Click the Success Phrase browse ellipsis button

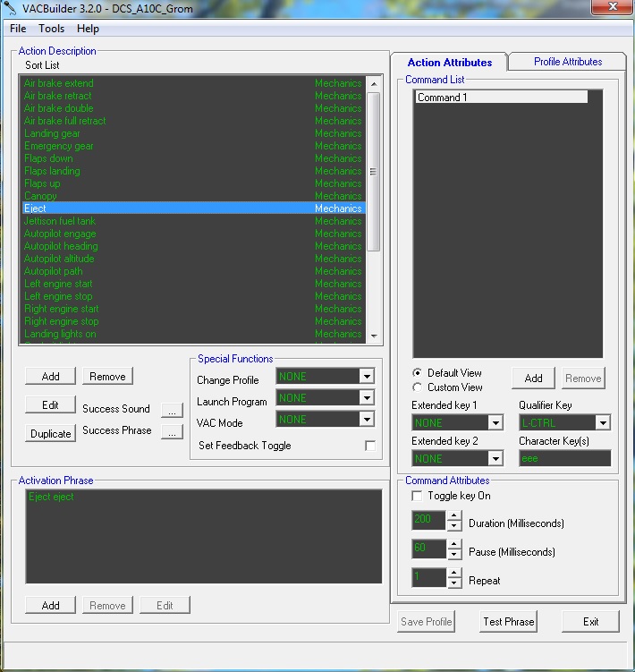172,431
